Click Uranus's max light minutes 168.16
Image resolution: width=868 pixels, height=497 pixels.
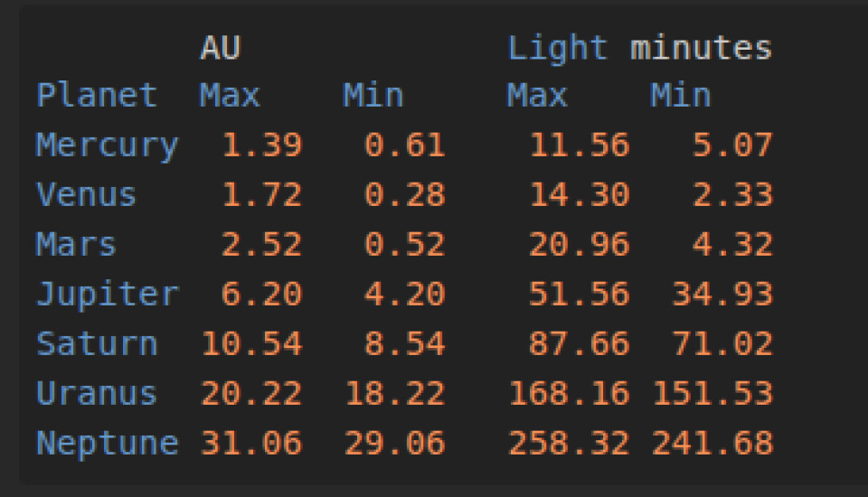coord(569,394)
